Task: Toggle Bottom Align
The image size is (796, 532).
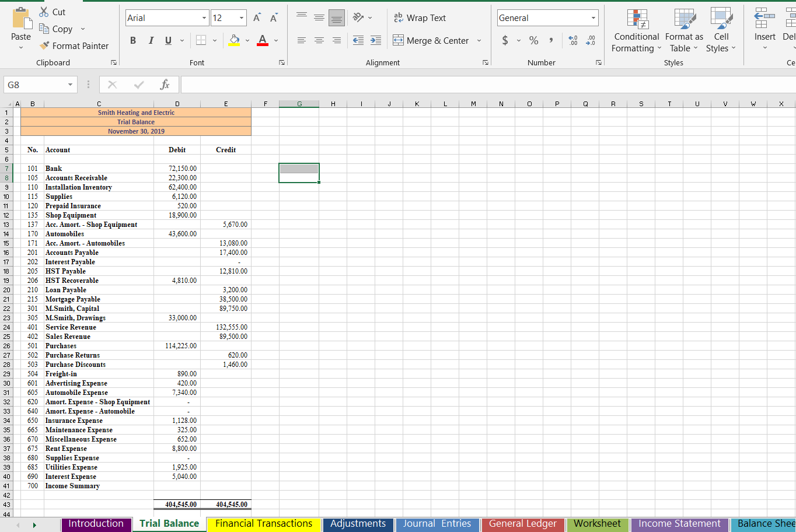Action: click(337, 18)
